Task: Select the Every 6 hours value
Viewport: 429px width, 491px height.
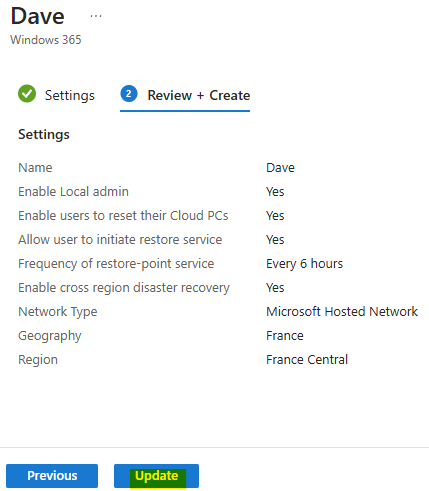Action: point(304,264)
